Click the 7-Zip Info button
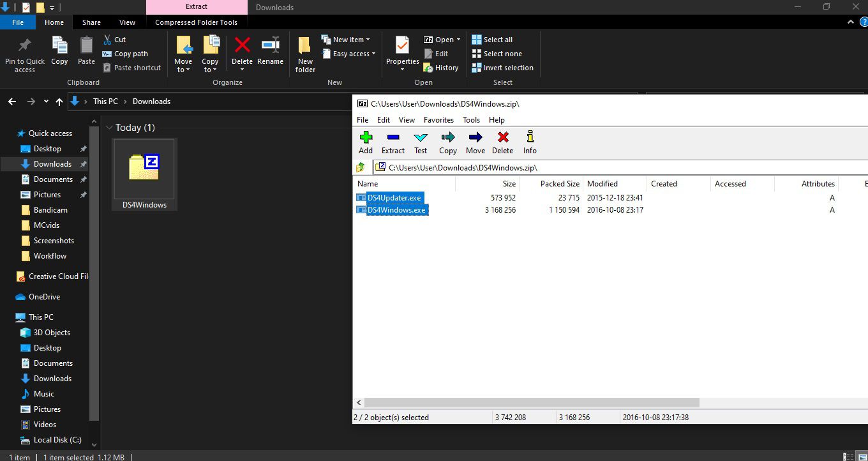The width and height of the screenshot is (868, 461). (x=530, y=142)
